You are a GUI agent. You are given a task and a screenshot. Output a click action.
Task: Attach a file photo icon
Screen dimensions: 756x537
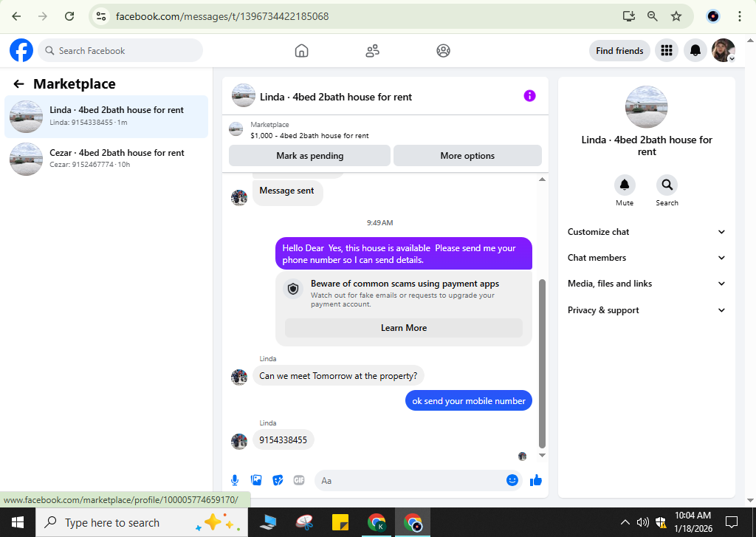click(256, 480)
